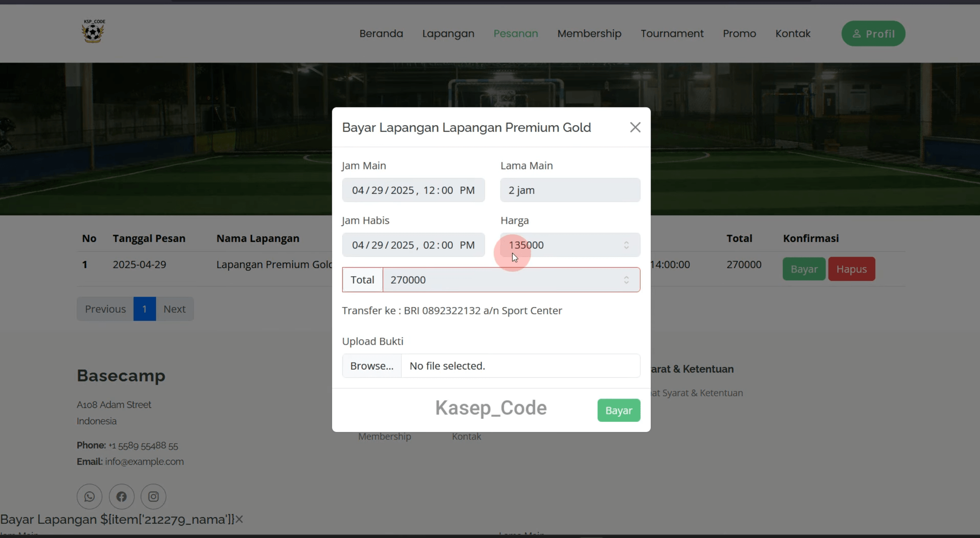Click the 2025-04-29 date cell
The image size is (980, 538).
click(139, 264)
